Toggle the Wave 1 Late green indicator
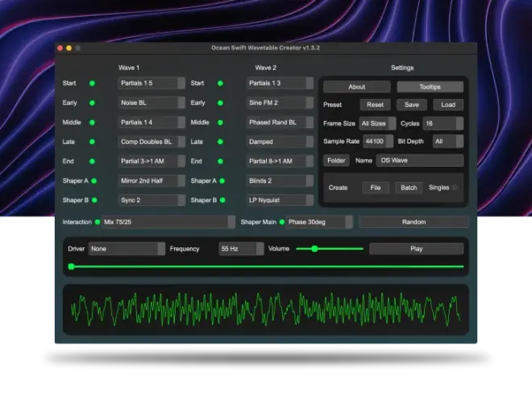The height and width of the screenshot is (393, 532). tap(92, 142)
